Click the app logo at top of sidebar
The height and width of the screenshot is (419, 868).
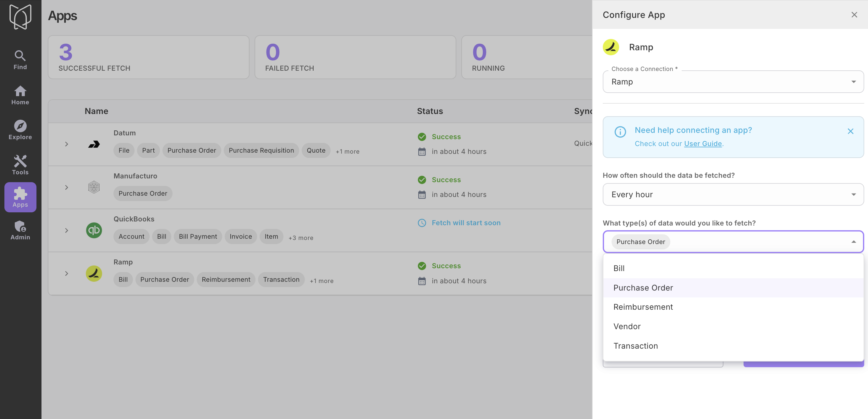point(20,17)
